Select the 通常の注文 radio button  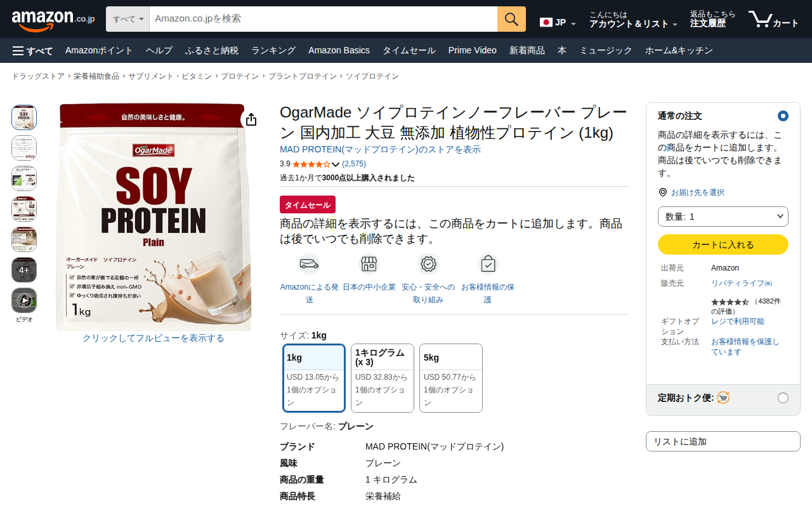[783, 116]
